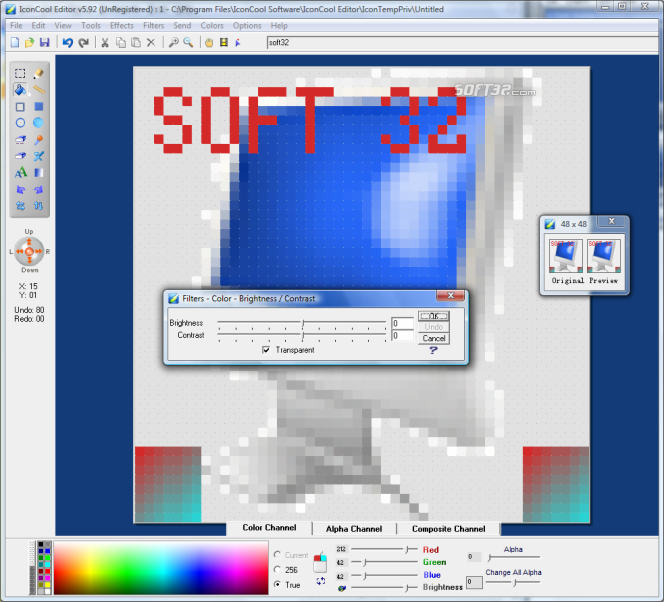Switch to Color Channel tab
Screen dimensions: 664x602
click(x=269, y=528)
